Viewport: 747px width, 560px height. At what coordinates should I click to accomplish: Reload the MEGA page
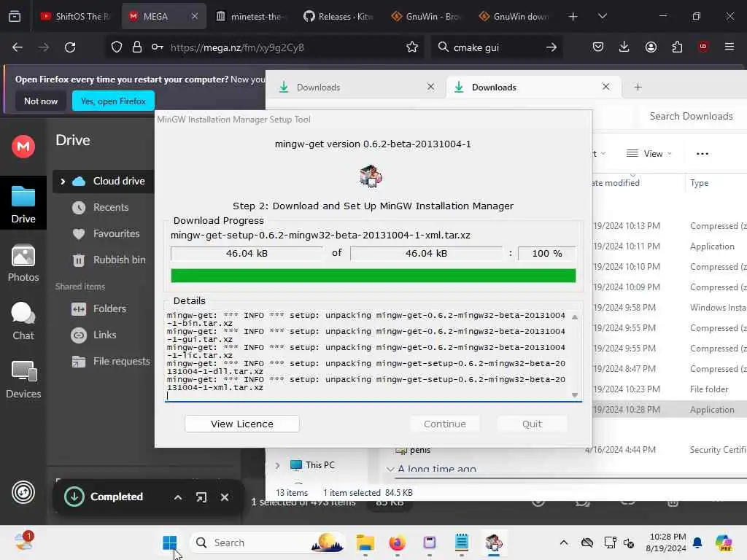[70, 47]
